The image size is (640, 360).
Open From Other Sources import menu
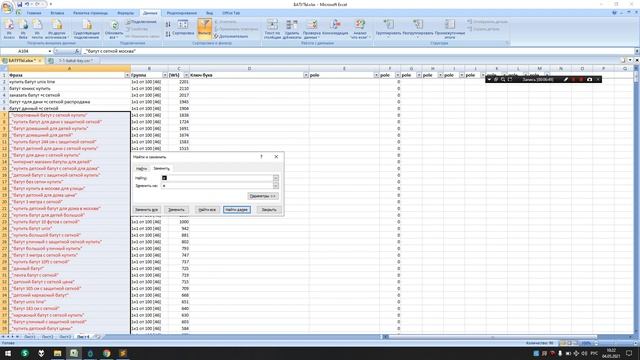pos(56,29)
